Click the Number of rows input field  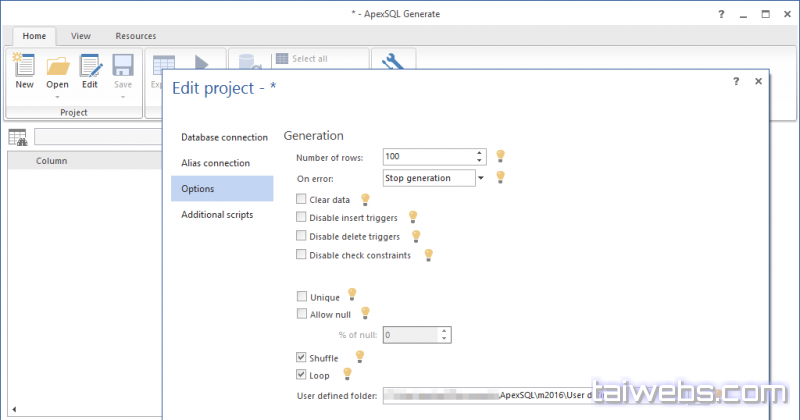tap(427, 157)
